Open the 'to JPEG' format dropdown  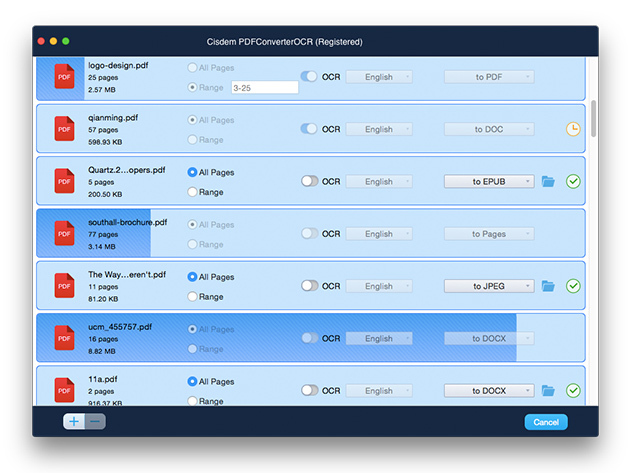[488, 286]
